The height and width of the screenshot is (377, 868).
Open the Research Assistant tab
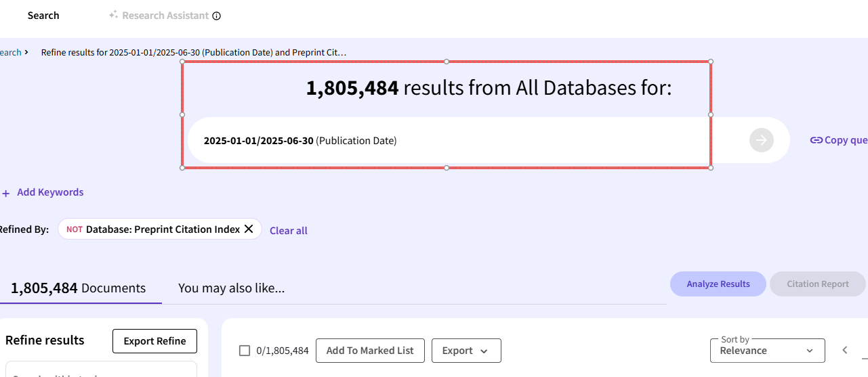coord(165,16)
